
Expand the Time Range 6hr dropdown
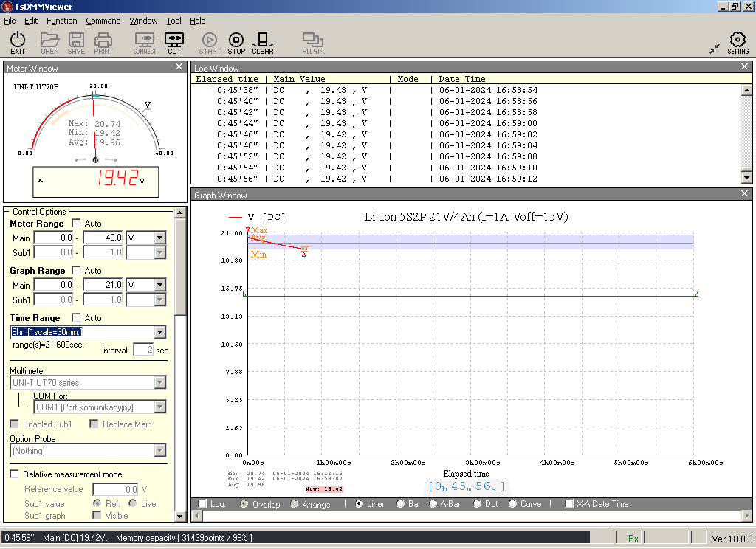(x=160, y=333)
